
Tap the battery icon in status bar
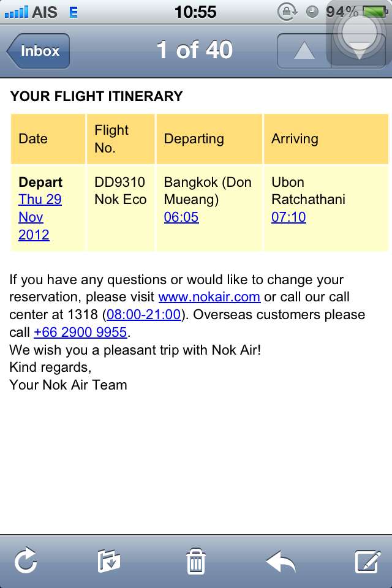pyautogui.click(x=374, y=12)
